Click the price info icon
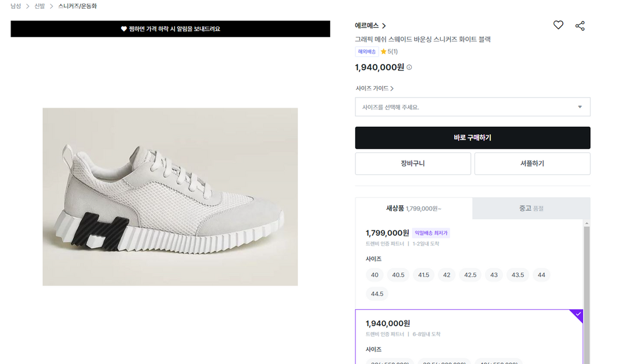 [409, 67]
